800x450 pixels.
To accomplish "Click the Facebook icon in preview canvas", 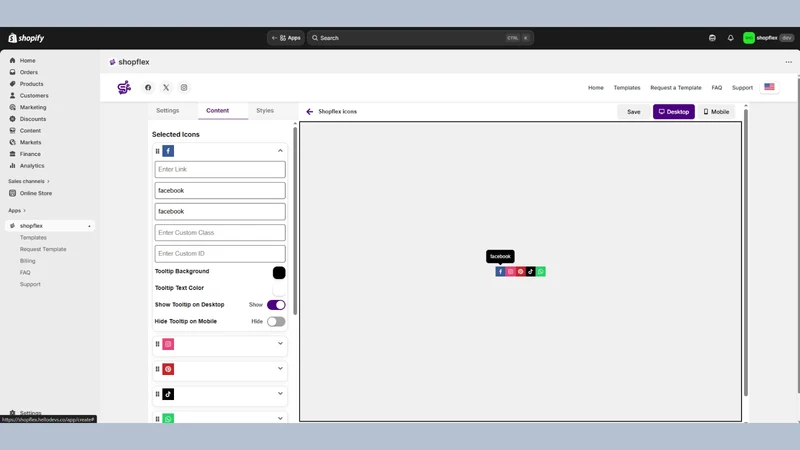I will point(500,271).
